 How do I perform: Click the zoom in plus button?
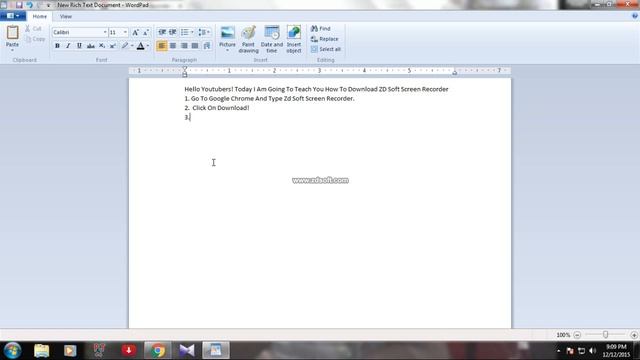(634, 335)
